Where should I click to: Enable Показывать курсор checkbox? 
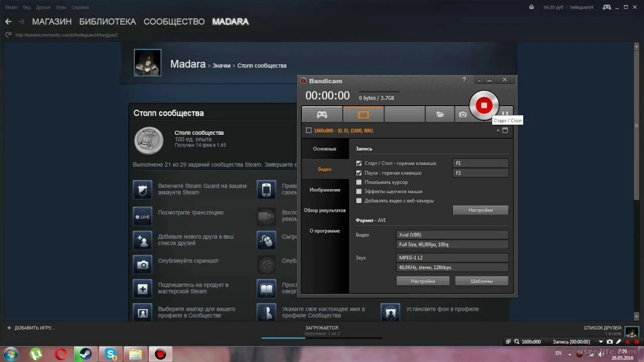pos(359,182)
